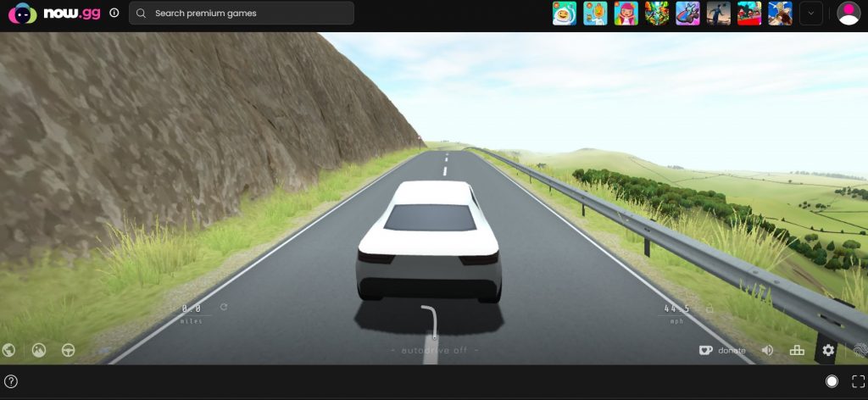Screen dimensions: 868x400
Task: Open the pink-haired girl game thumbnail
Action: pyautogui.click(x=626, y=13)
